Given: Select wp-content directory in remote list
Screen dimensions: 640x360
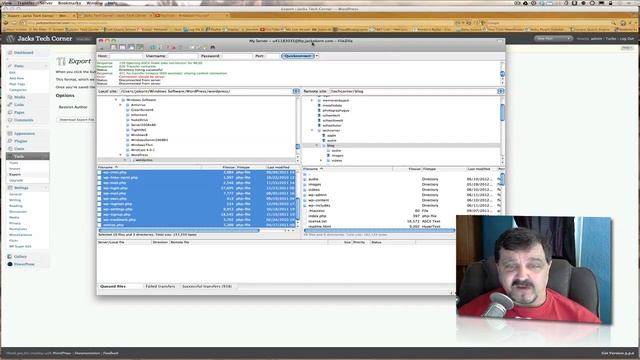Looking at the screenshot, I should [319, 200].
